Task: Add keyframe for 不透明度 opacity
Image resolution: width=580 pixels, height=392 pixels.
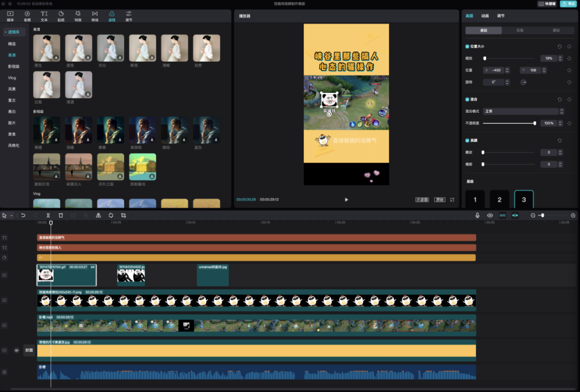Action: click(x=569, y=123)
